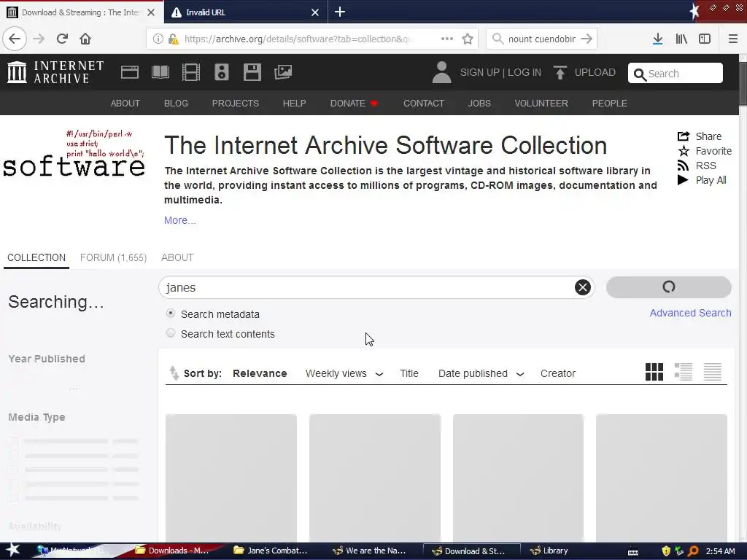The width and height of the screenshot is (747, 560).
Task: Click the browser address bar URL
Action: click(298, 39)
